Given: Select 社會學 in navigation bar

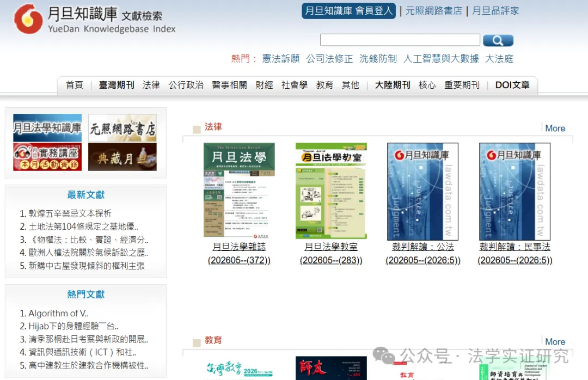Looking at the screenshot, I should click(x=295, y=85).
